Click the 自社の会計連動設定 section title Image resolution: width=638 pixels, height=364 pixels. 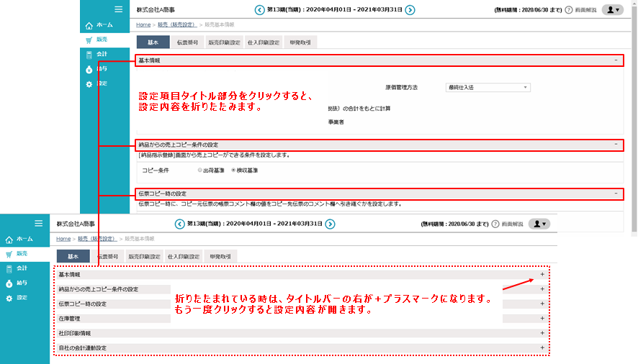point(83,347)
